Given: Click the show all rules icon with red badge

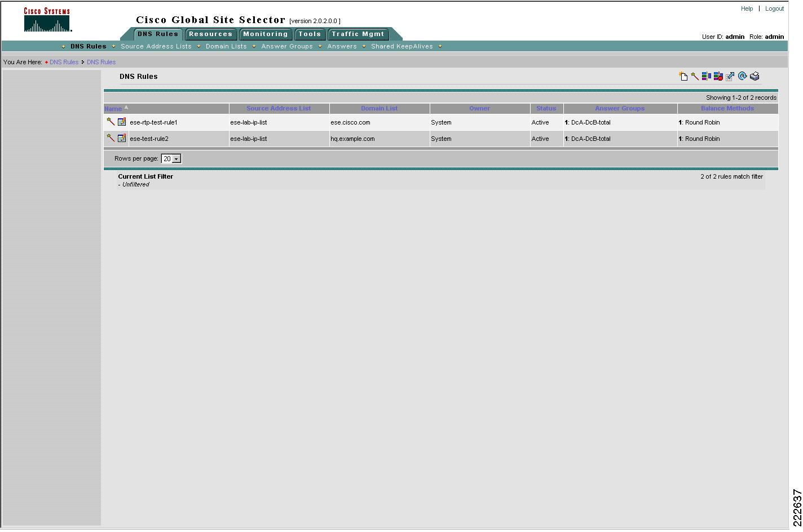Looking at the screenshot, I should 718,76.
